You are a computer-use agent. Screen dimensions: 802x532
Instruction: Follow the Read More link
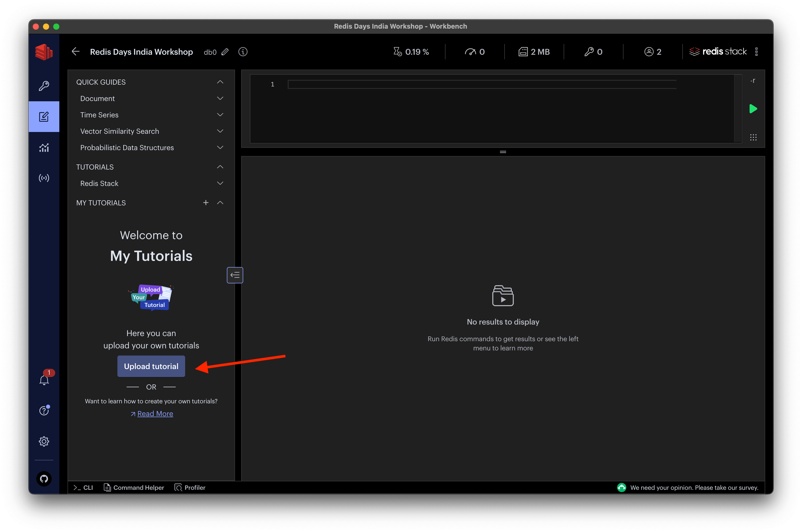[x=155, y=414]
